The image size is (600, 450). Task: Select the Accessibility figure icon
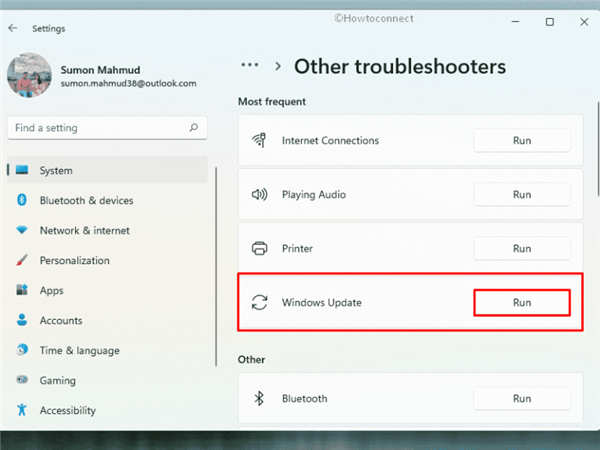22,409
